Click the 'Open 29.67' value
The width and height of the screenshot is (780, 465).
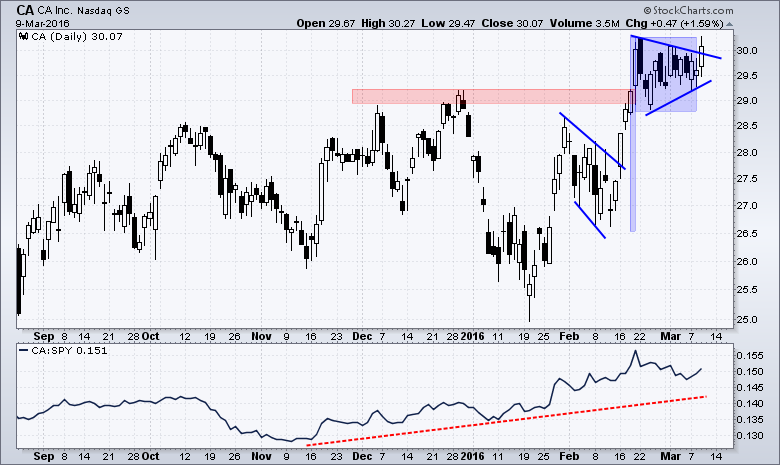[326, 23]
